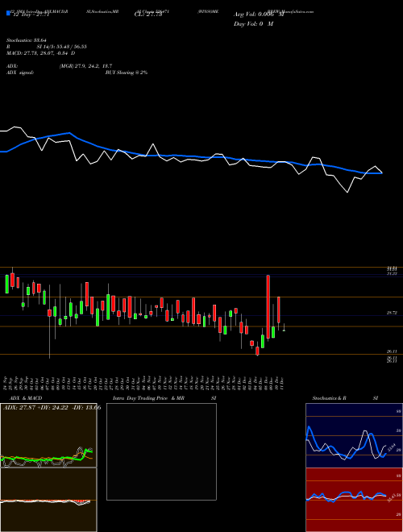This screenshot has height=532, width=403.
Task: Click the 'Avg Vol: 0.006 M' label
Action: click(x=259, y=15)
